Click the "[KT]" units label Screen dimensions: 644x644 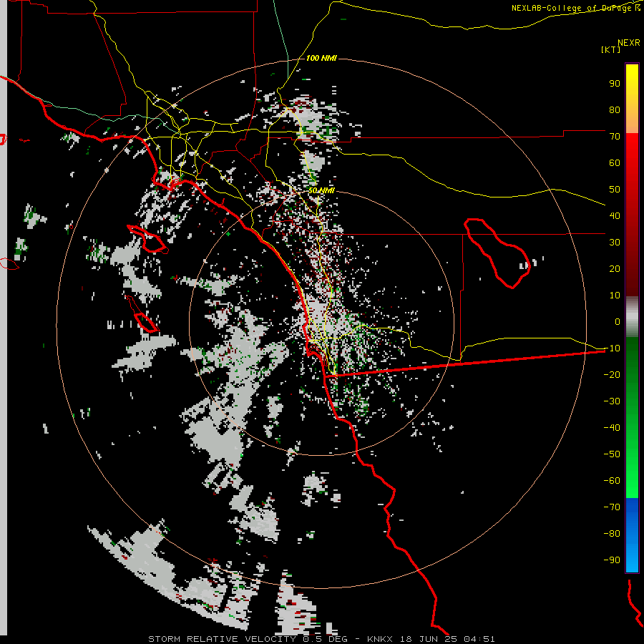tap(611, 49)
